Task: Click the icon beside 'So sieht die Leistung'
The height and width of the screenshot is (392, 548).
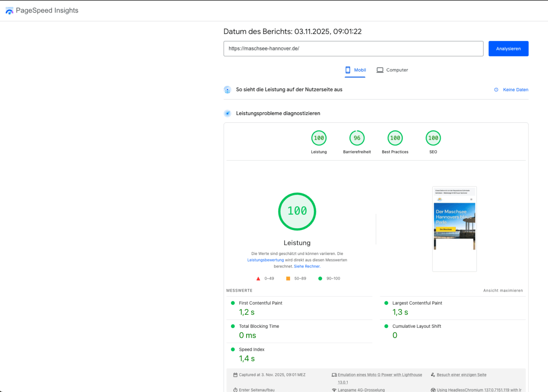Action: coord(227,90)
